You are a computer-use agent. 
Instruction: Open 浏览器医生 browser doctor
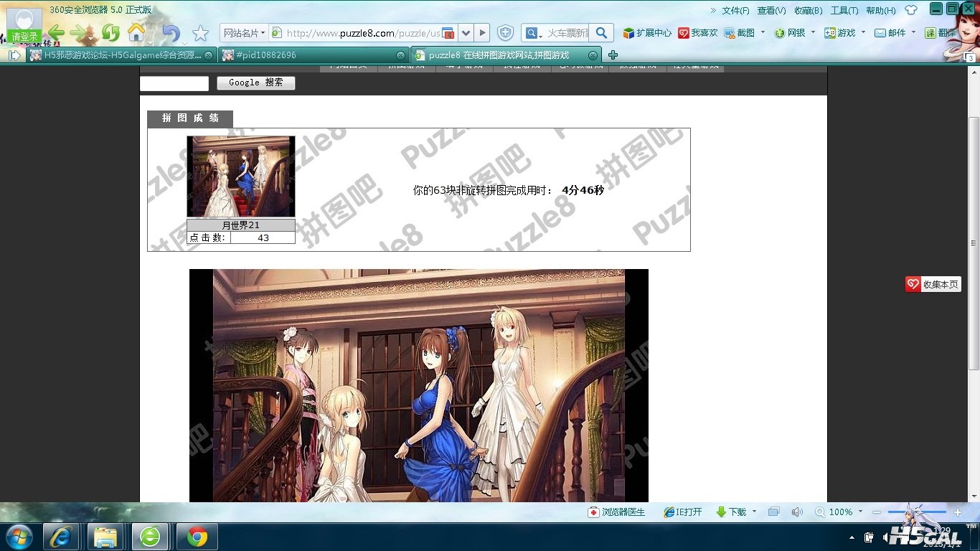click(616, 512)
